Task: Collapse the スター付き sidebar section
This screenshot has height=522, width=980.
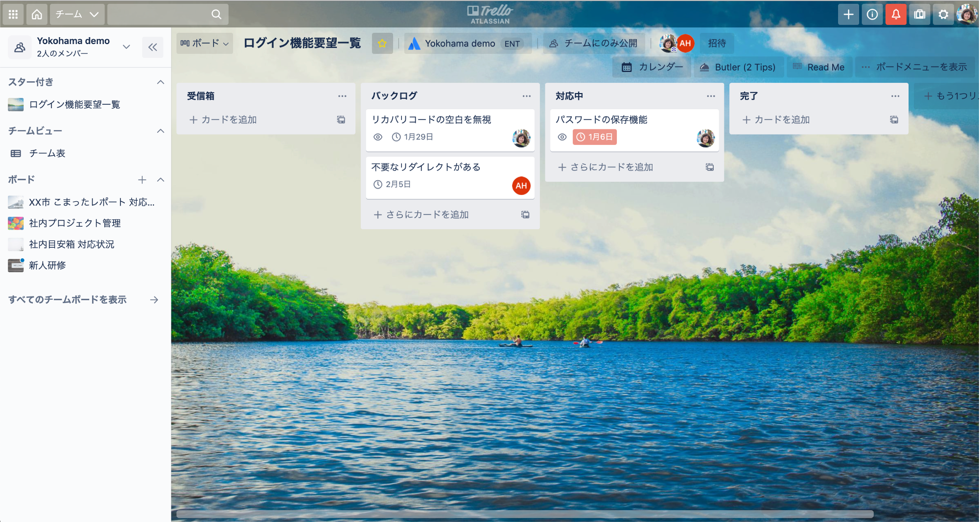Action: point(160,82)
